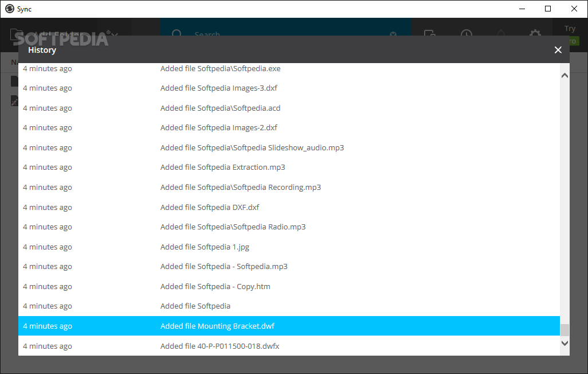
Task: Click the History scrollbar thumb
Action: [x=565, y=330]
